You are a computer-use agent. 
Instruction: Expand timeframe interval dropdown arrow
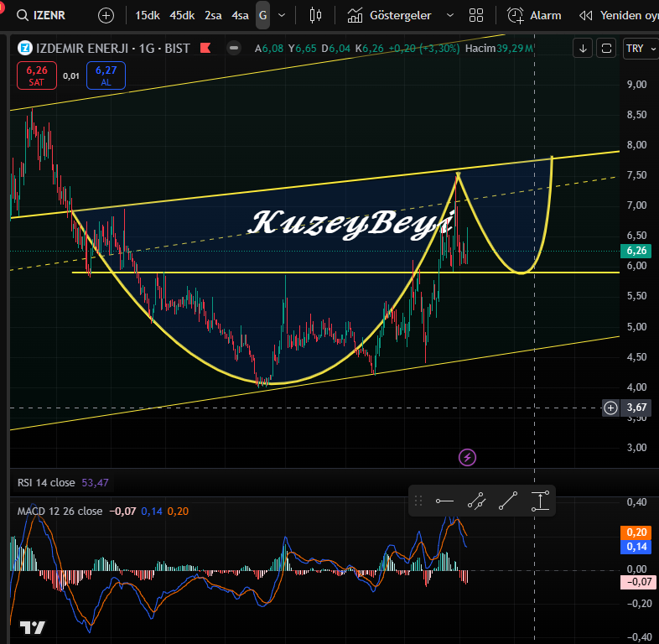(x=282, y=16)
